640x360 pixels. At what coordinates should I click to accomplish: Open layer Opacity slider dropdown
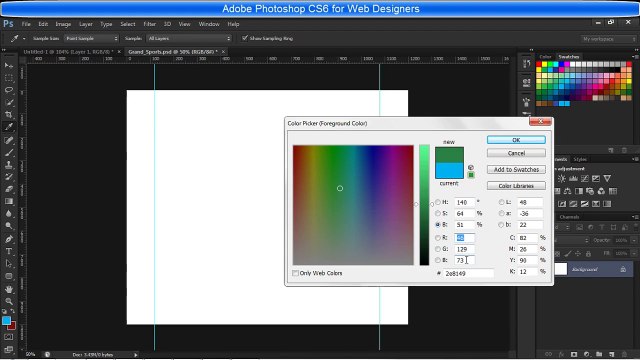point(633,240)
